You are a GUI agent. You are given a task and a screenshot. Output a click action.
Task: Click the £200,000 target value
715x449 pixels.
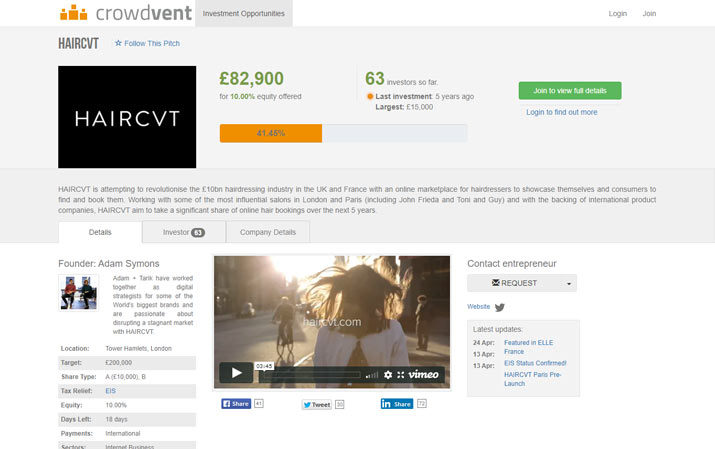[119, 362]
